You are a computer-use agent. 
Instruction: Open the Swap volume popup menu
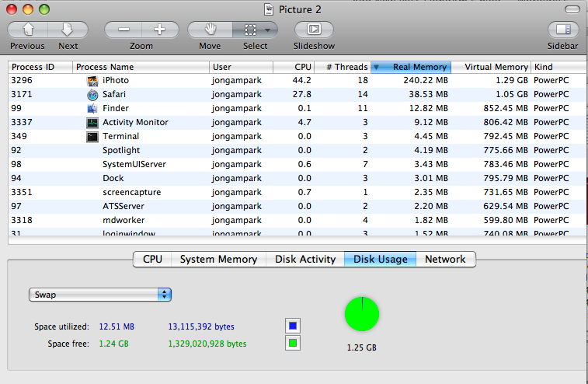[x=100, y=295]
